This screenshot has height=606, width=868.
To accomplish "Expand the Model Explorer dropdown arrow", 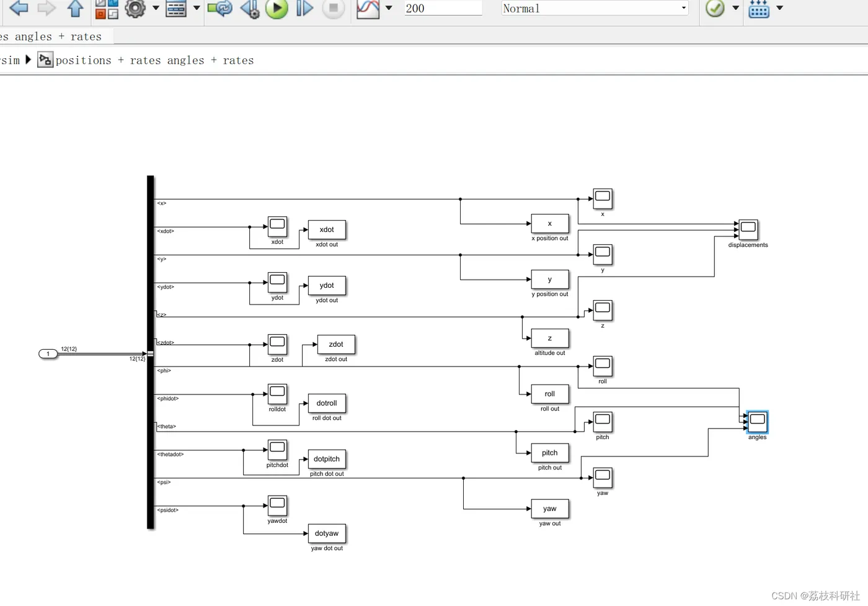I will point(197,8).
